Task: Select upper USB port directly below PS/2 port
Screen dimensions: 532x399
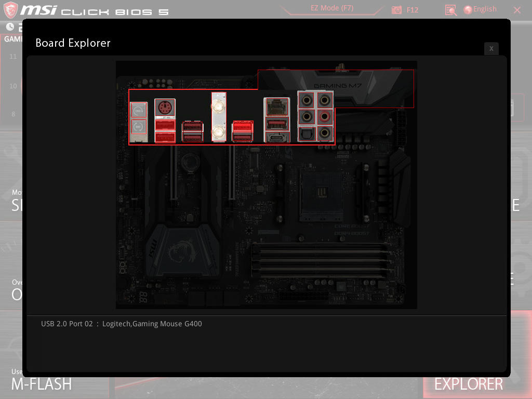Action: tap(165, 125)
